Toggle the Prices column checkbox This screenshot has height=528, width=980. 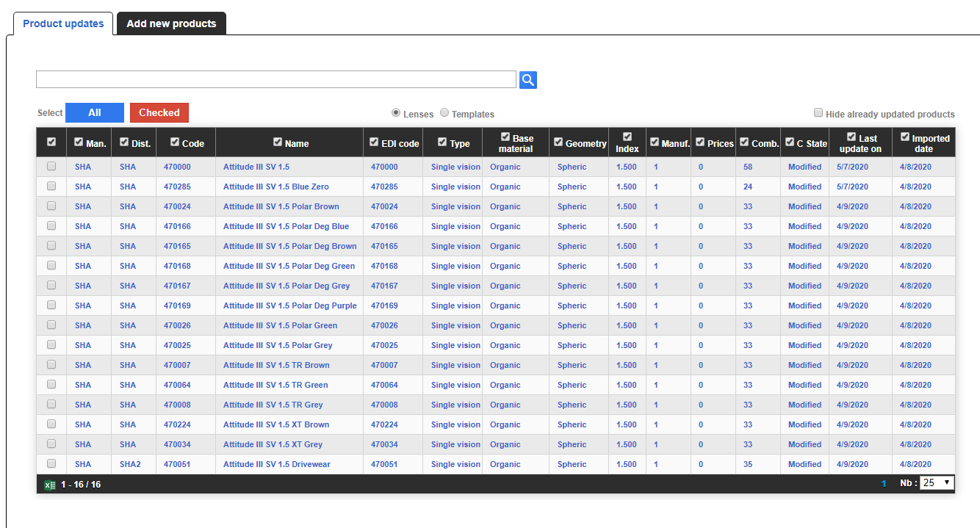click(x=700, y=142)
